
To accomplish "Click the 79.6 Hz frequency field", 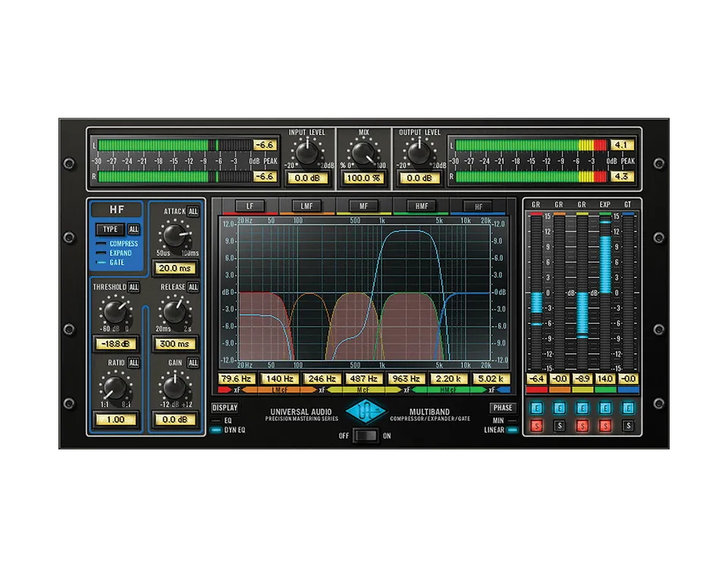I will [237, 379].
